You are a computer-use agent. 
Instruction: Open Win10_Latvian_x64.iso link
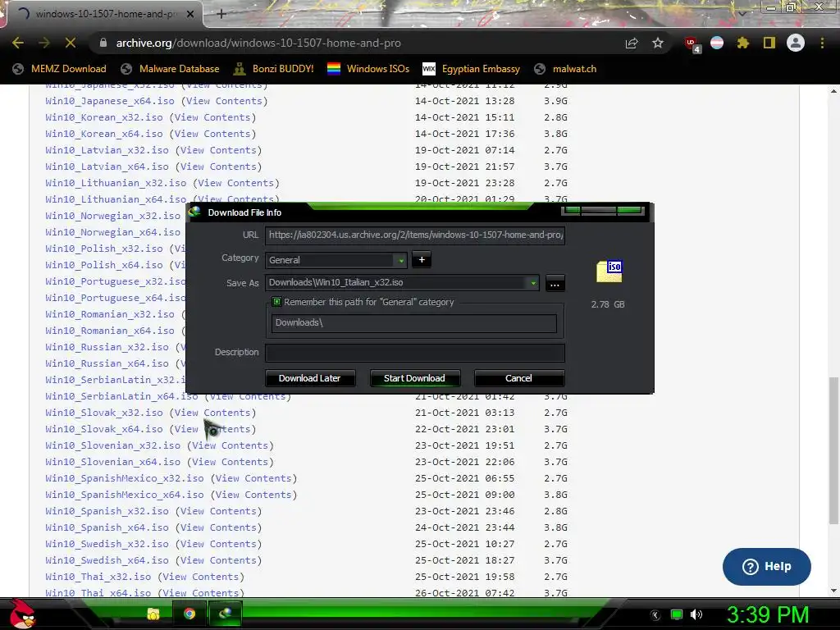pos(107,167)
